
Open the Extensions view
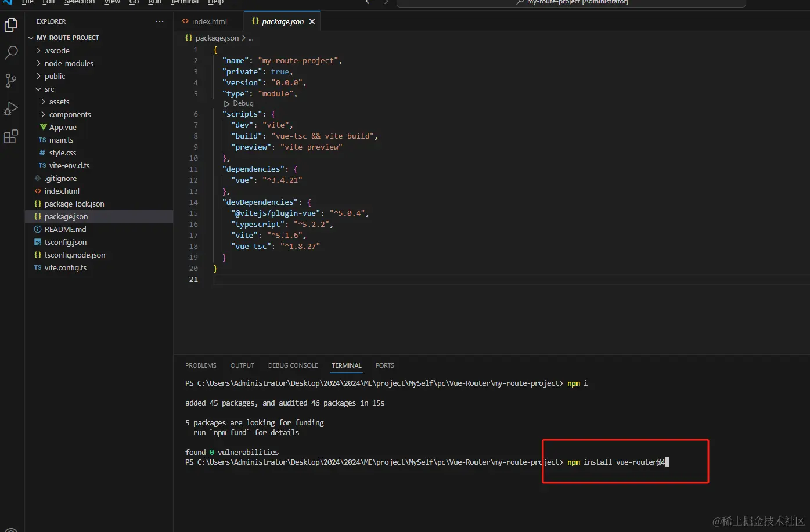11,136
